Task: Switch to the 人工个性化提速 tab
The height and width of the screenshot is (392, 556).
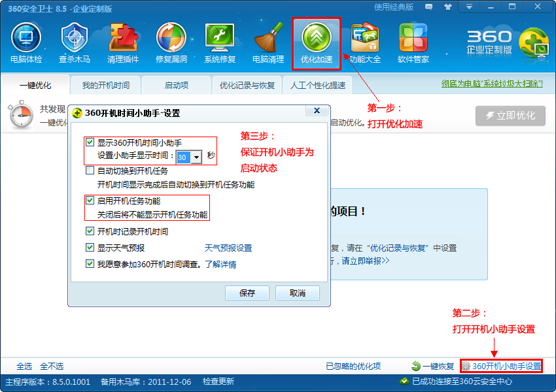Action: click(318, 86)
